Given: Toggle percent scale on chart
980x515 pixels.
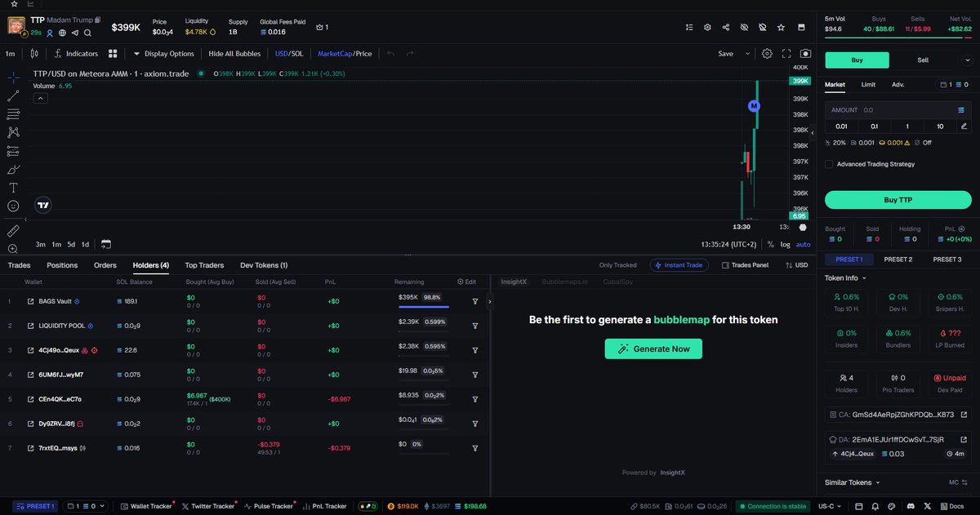Looking at the screenshot, I should pos(770,244).
